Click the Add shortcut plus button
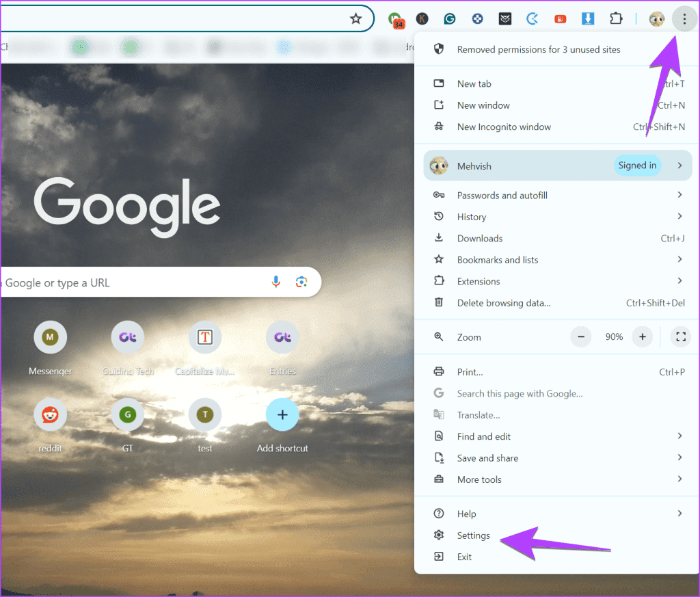This screenshot has height=597, width=700. 282,414
